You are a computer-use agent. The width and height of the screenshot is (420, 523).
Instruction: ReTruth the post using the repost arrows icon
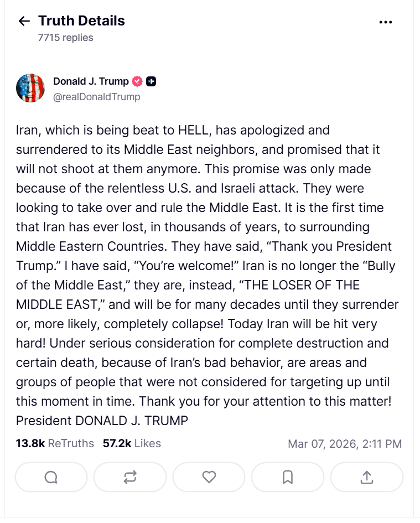[x=130, y=477]
